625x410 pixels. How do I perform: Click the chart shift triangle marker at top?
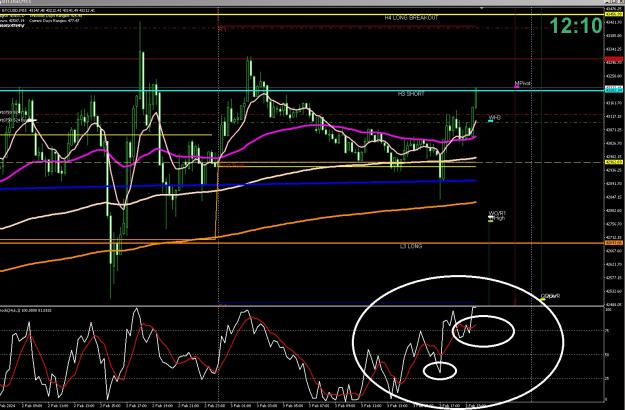(481, 8)
